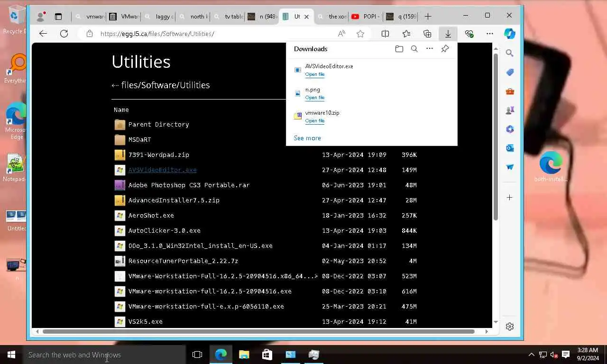Click the Read aloud icon in address bar
This screenshot has height=364, width=607.
click(x=341, y=34)
